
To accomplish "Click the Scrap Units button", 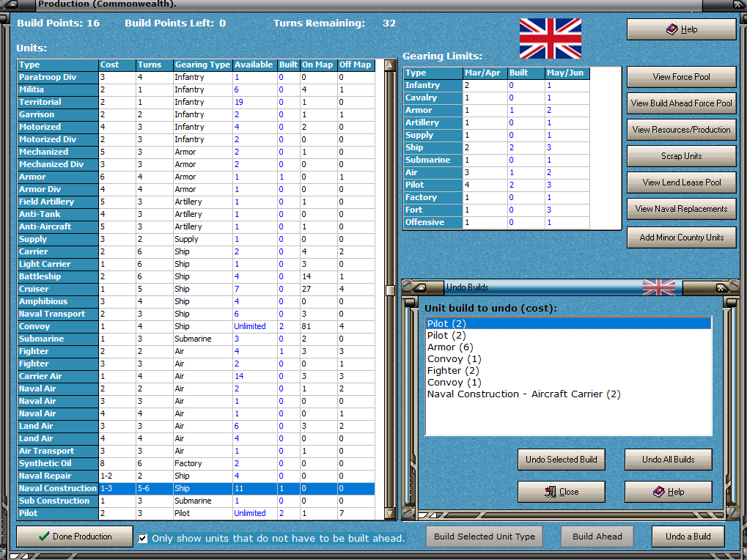I will click(681, 155).
